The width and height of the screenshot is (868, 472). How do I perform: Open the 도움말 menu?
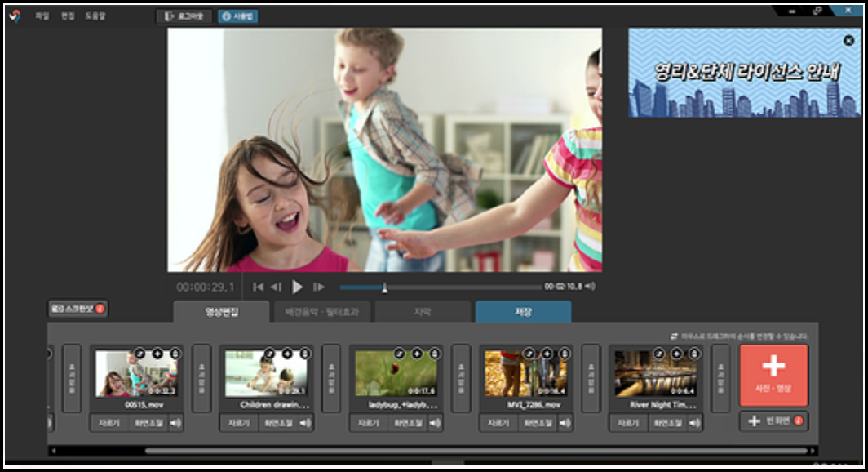[x=95, y=16]
